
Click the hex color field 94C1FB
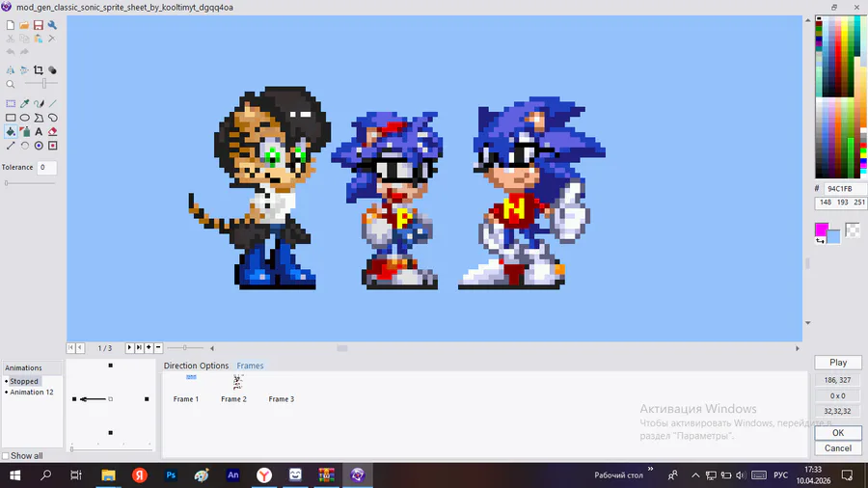click(x=844, y=189)
